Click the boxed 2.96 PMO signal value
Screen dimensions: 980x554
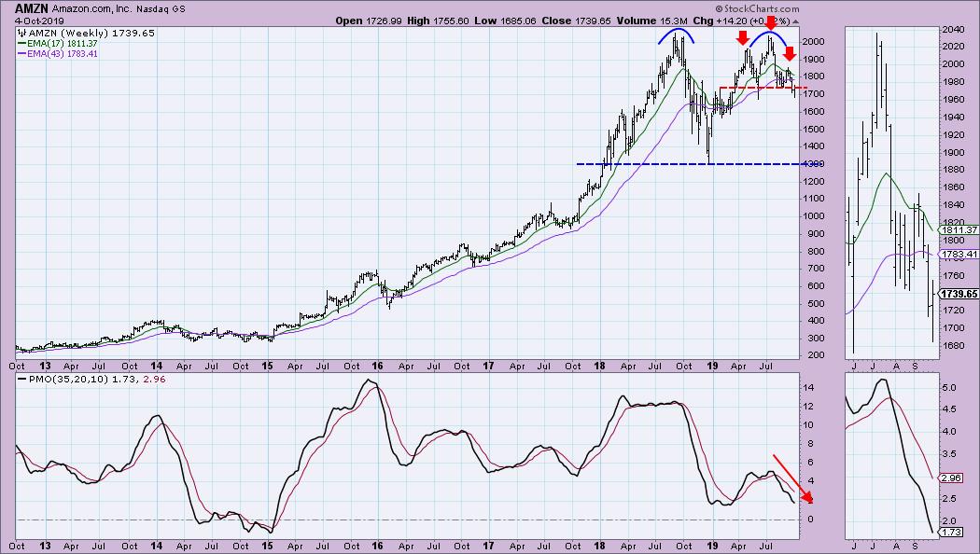point(951,478)
